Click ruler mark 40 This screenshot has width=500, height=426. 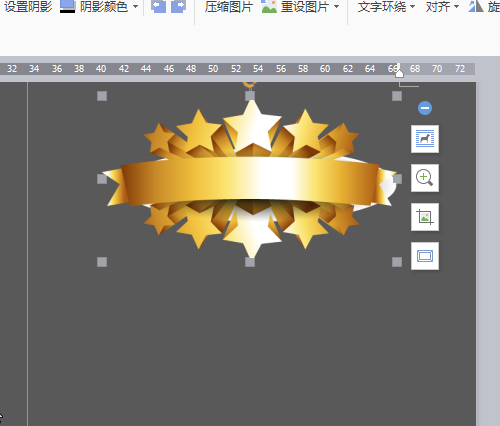(101, 69)
